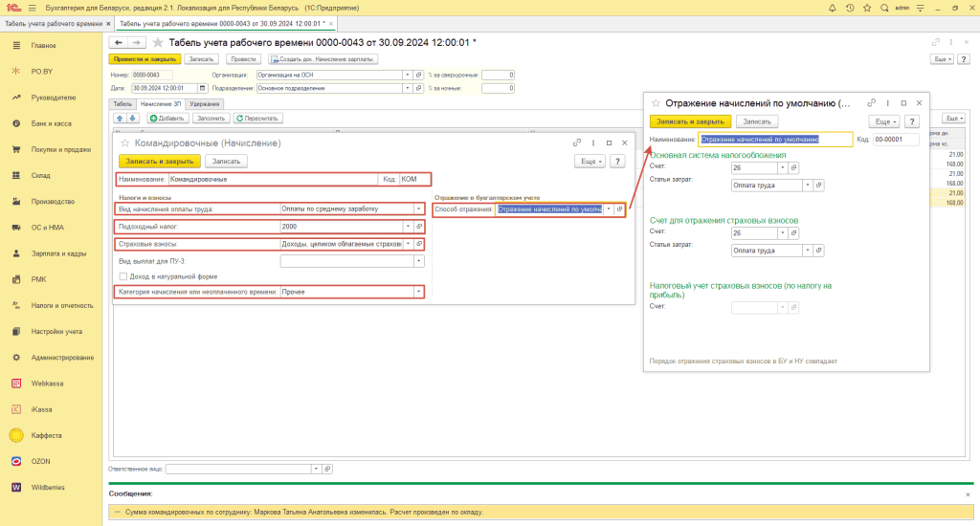This screenshot has height=526, width=980.
Task: Open the iKassa integration
Action: (41, 409)
